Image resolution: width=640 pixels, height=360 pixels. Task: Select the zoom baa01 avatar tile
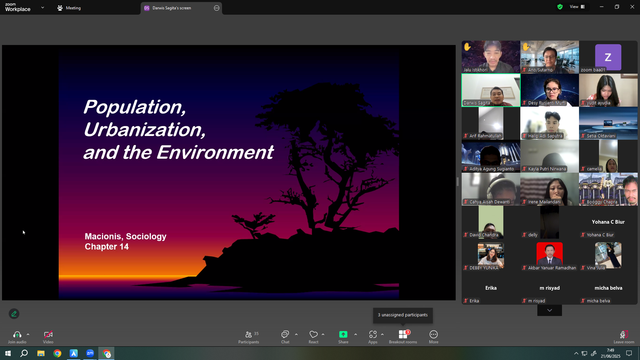coord(608,57)
